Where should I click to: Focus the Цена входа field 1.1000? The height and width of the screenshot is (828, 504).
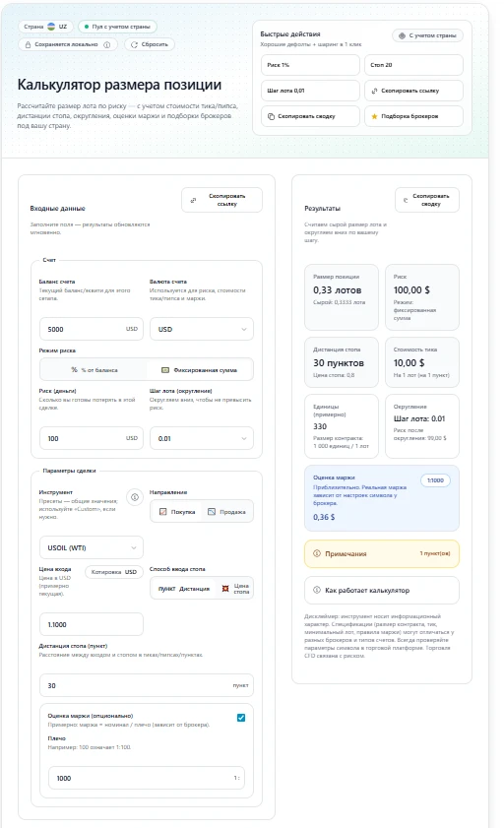[92, 624]
